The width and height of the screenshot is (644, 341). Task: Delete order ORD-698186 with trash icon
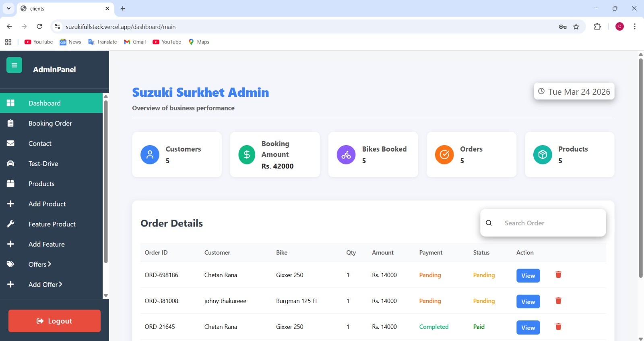558,274
